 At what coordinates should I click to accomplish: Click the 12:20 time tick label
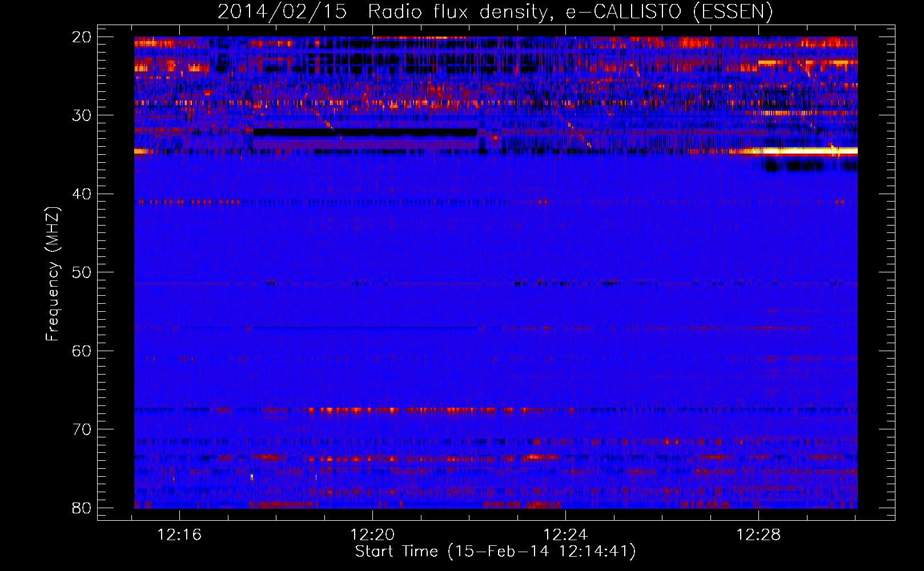point(372,535)
